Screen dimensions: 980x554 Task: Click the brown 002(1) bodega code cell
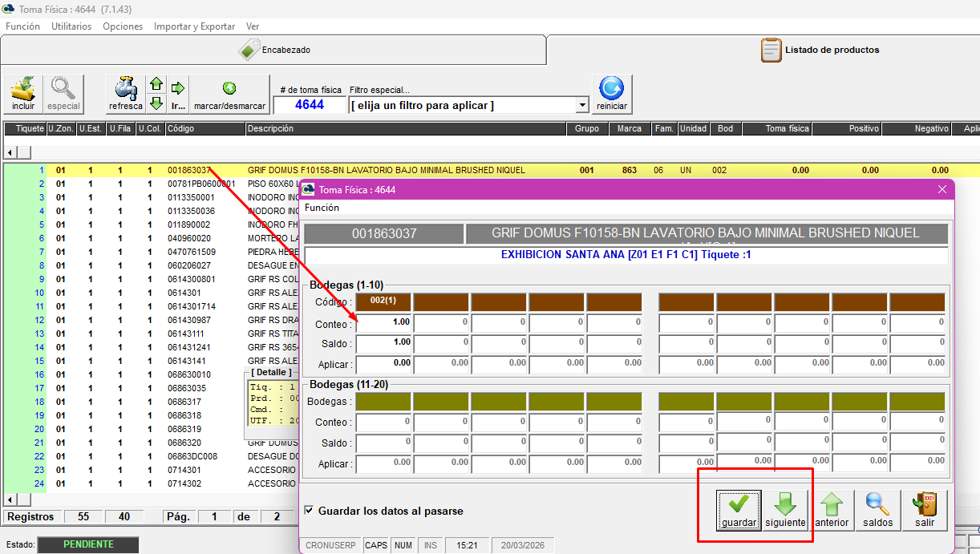(383, 301)
